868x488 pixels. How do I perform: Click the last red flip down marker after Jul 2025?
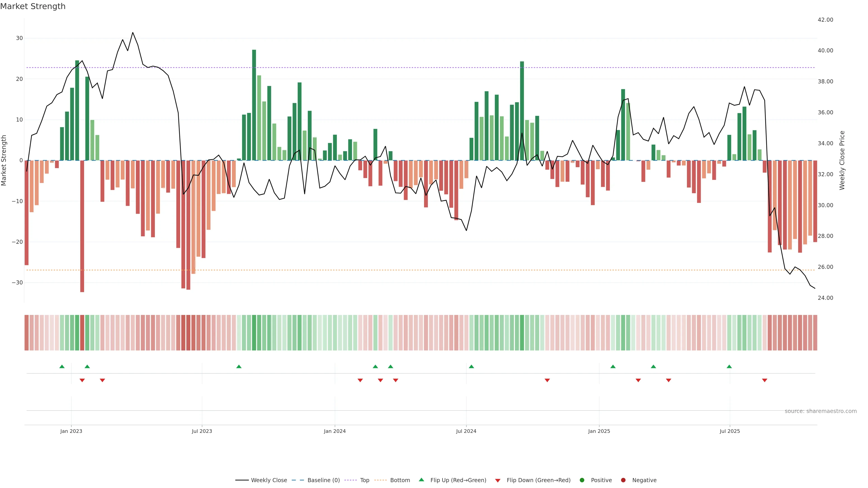(764, 380)
